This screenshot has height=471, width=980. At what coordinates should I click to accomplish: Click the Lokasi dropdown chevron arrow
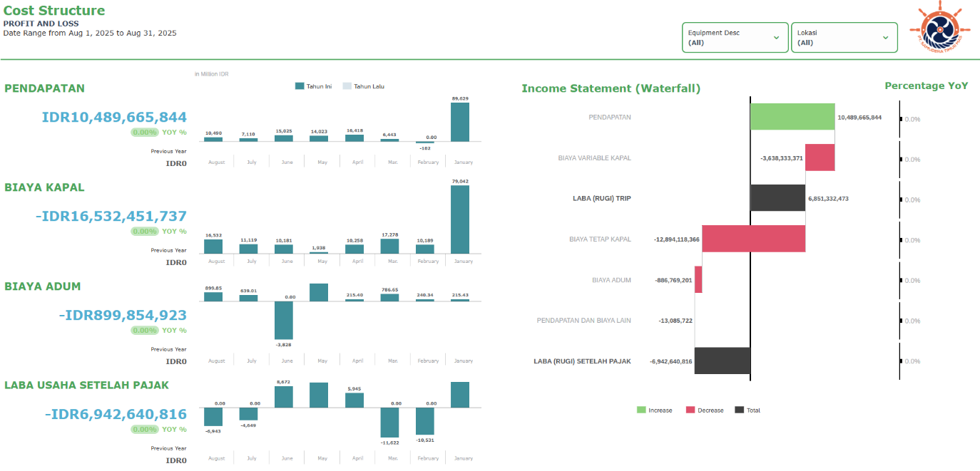(x=885, y=37)
